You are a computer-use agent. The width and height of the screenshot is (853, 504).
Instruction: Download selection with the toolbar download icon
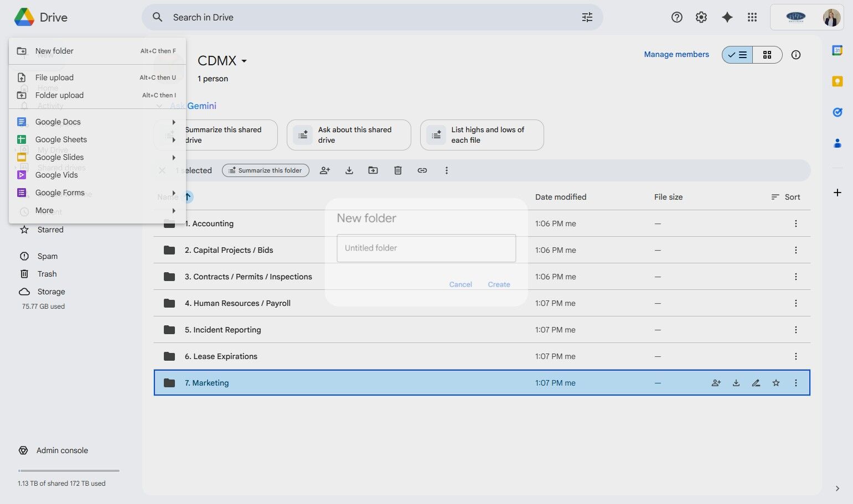(x=349, y=170)
